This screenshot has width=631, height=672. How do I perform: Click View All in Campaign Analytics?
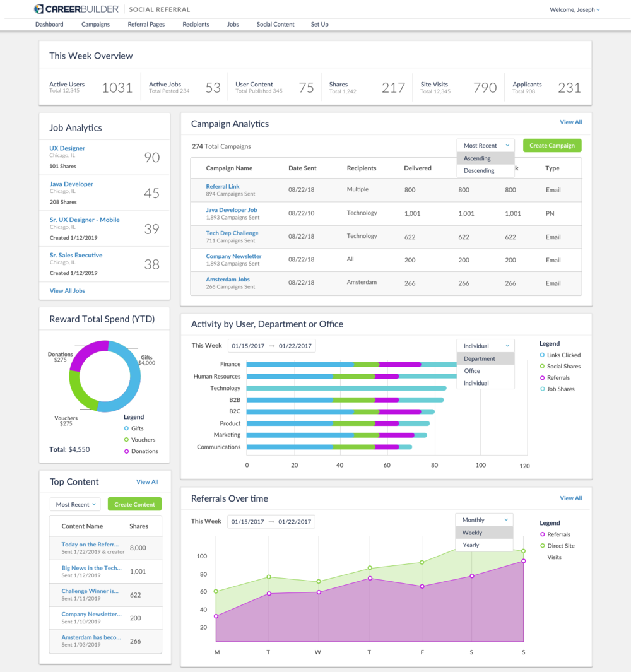coord(571,122)
